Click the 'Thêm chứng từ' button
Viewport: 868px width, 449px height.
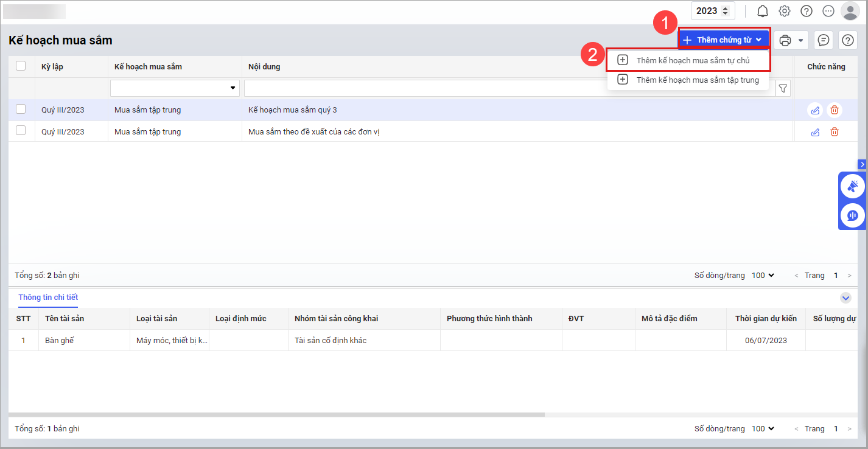coord(723,40)
